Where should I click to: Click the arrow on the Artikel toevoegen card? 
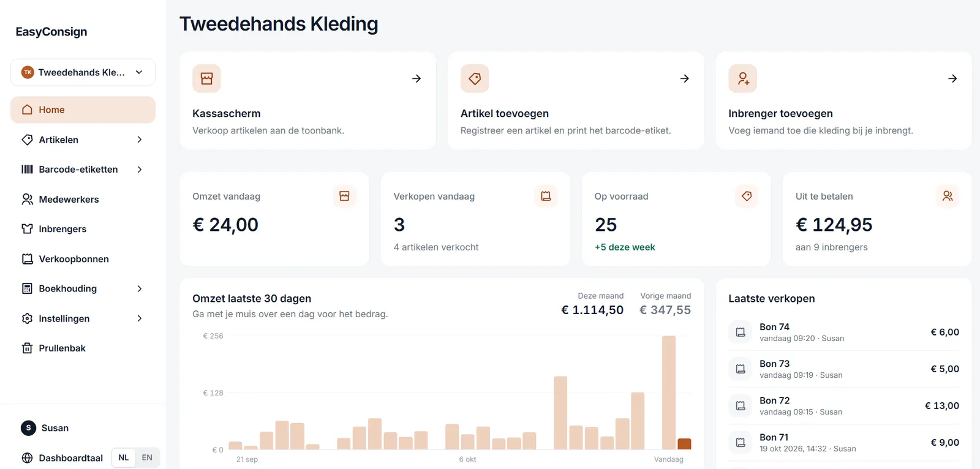click(685, 78)
